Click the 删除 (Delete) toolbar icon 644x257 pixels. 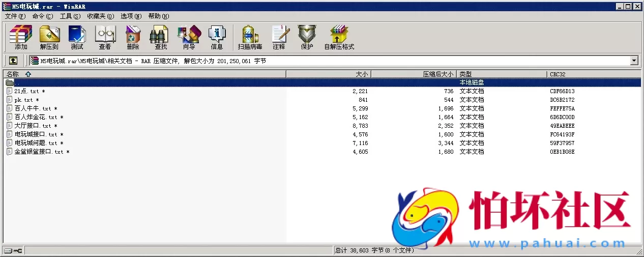pos(133,37)
